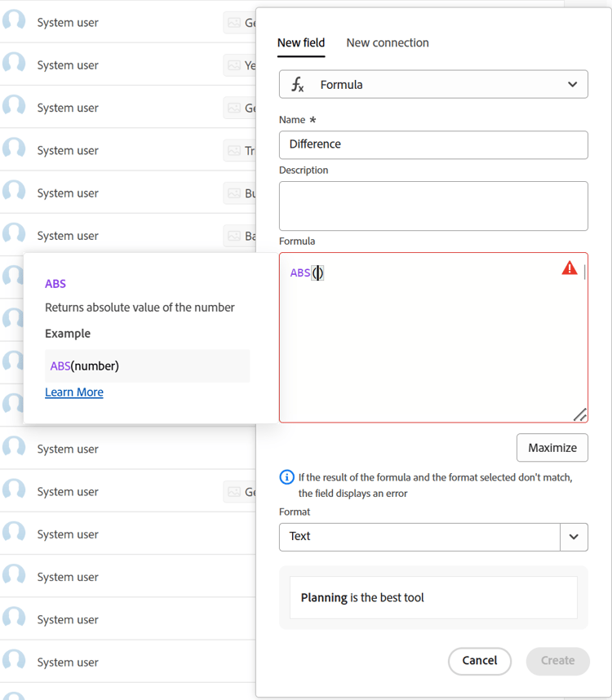Select the New field tab

pyautogui.click(x=301, y=42)
